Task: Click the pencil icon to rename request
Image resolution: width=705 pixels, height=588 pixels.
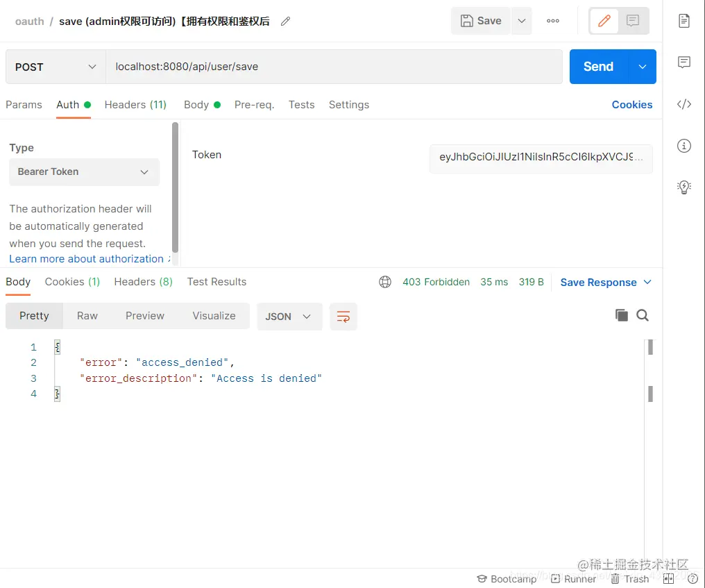Action: pos(285,21)
